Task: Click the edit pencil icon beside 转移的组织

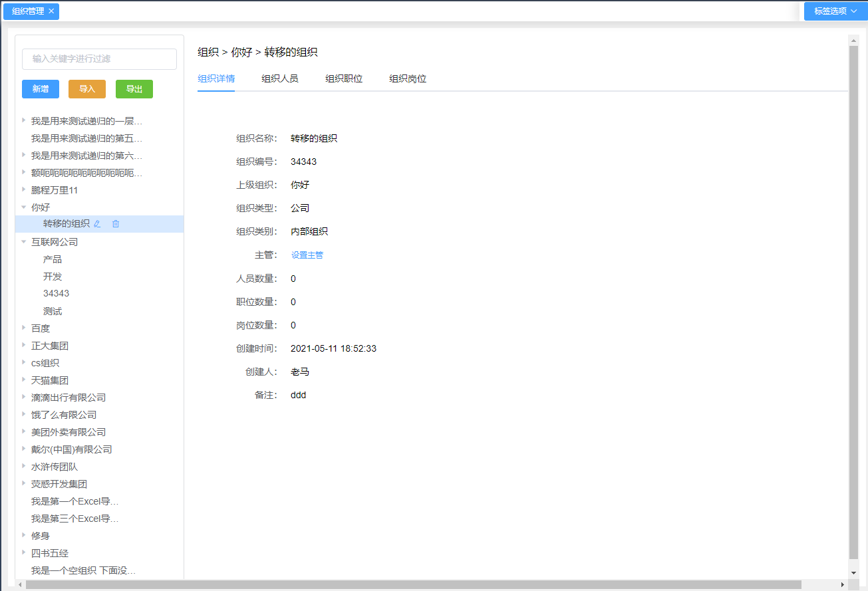Action: 97,223
